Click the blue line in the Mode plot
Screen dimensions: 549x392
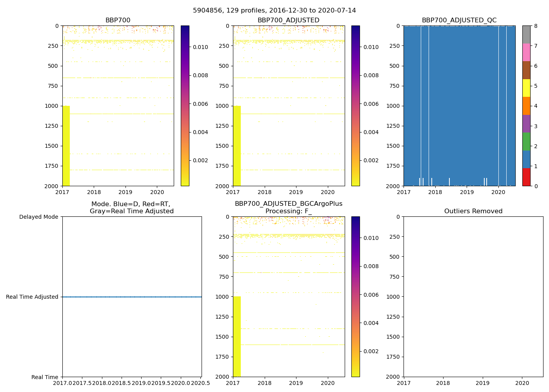coord(132,297)
